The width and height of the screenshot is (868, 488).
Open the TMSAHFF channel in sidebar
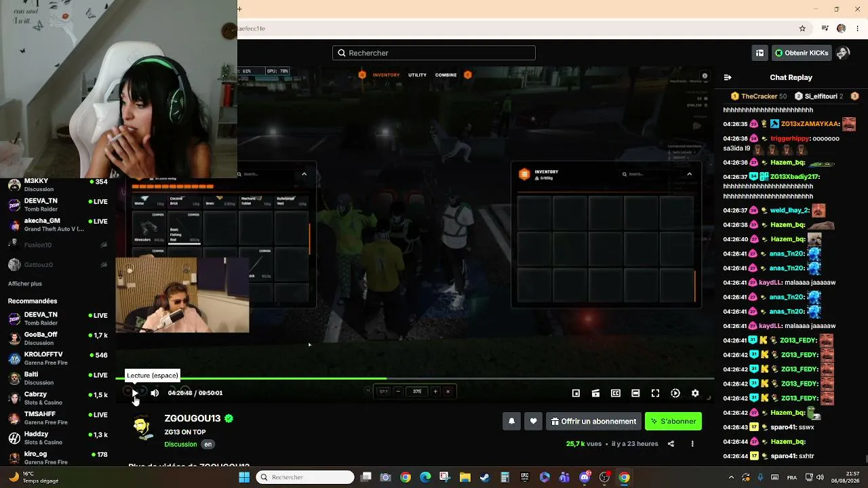58,418
